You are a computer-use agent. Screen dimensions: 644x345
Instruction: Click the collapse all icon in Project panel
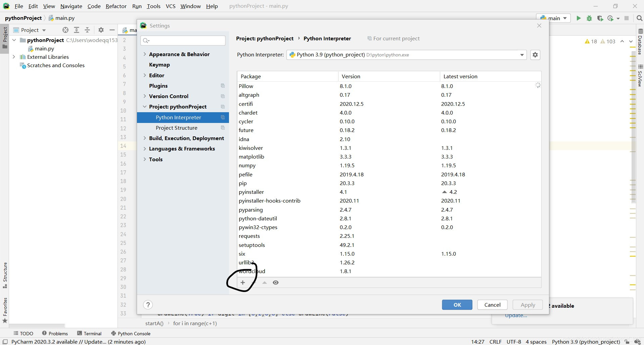tap(87, 30)
